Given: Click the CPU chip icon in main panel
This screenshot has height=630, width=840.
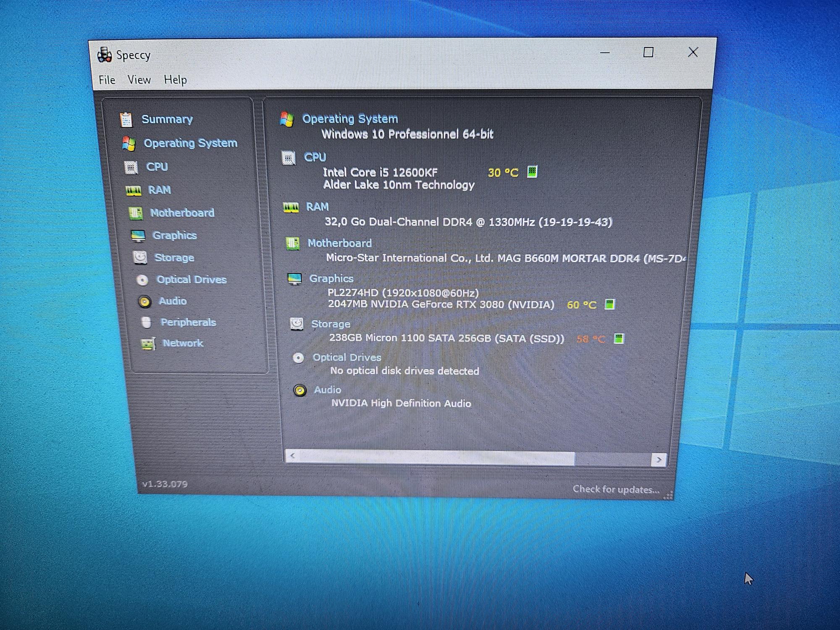Looking at the screenshot, I should (x=289, y=158).
